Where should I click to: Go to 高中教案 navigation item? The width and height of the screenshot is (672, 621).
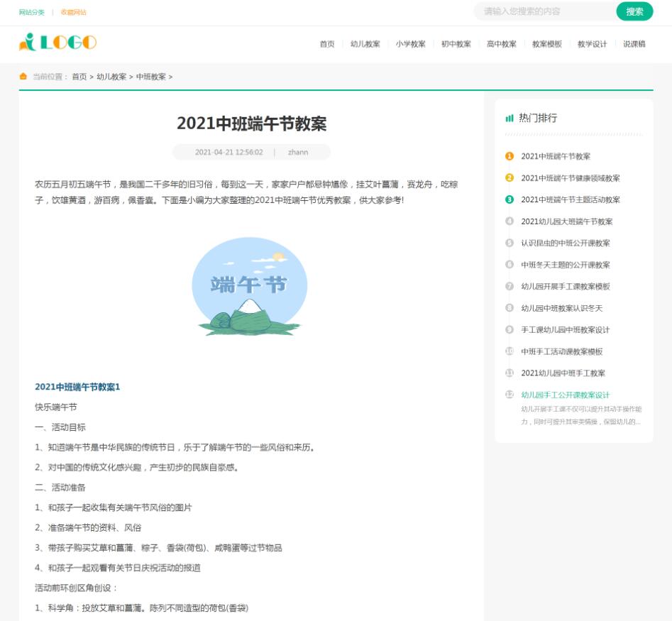(502, 44)
